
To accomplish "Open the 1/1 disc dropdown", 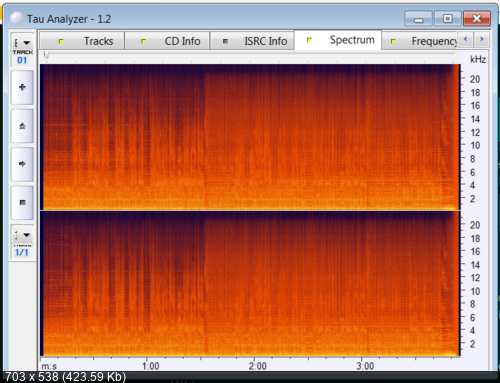I will pyautogui.click(x=22, y=235).
